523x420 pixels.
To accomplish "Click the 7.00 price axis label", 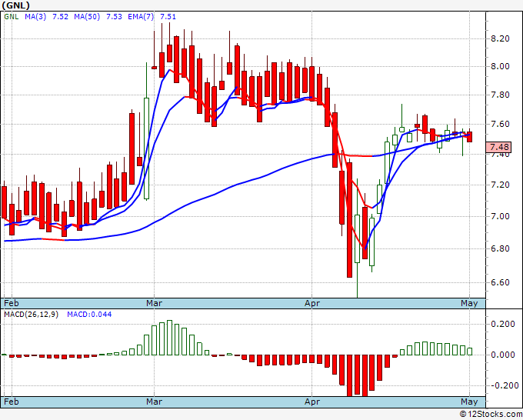I will 500,216.
